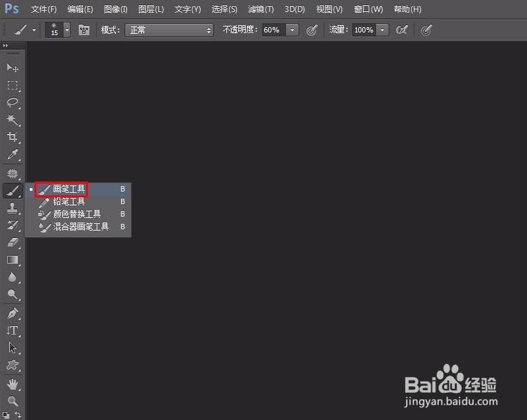Open the 视图(V) menu
The width and height of the screenshot is (527, 420).
tap(330, 9)
